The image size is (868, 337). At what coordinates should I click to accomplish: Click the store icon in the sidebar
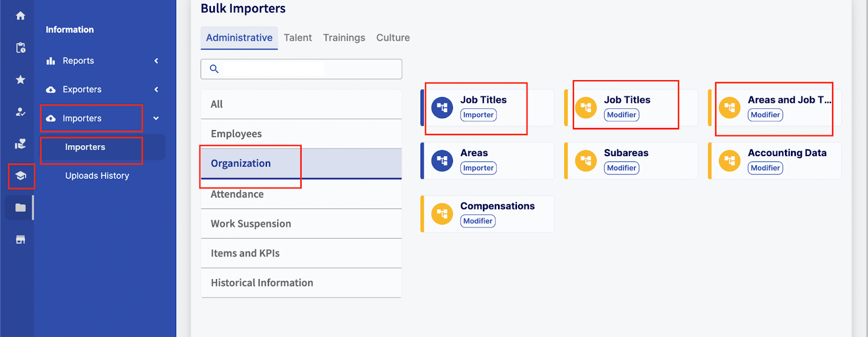pyautogui.click(x=21, y=239)
